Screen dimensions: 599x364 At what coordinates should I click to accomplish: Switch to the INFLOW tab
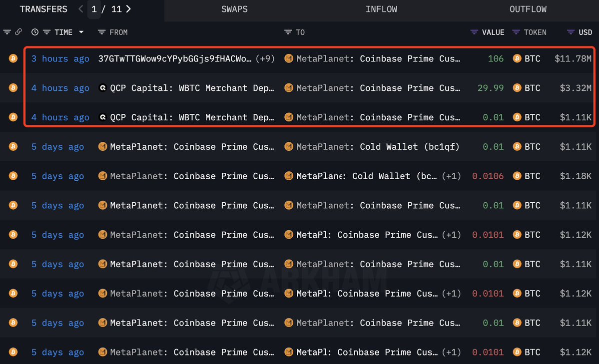coord(381,9)
